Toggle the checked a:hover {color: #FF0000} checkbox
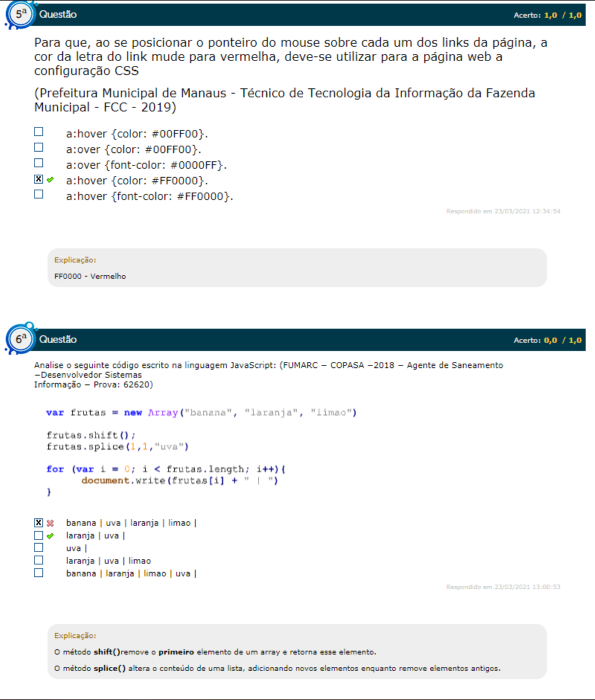Screen dimensions: 595x700 tap(38, 179)
